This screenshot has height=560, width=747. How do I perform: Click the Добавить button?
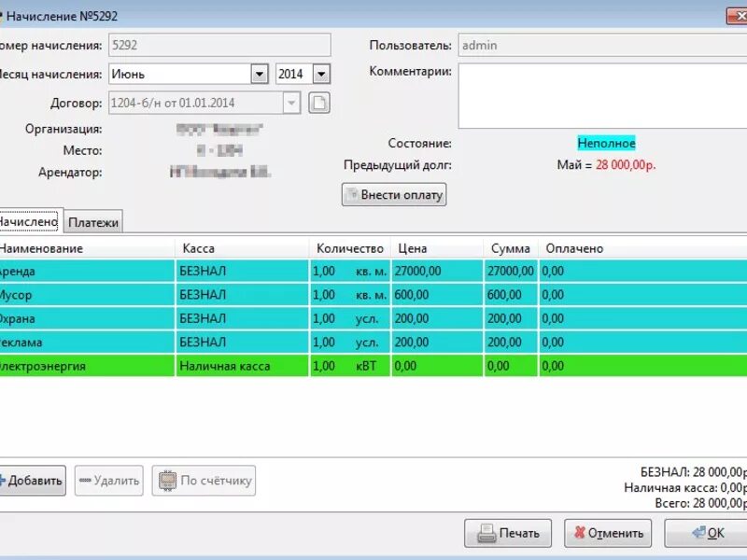pos(32,481)
